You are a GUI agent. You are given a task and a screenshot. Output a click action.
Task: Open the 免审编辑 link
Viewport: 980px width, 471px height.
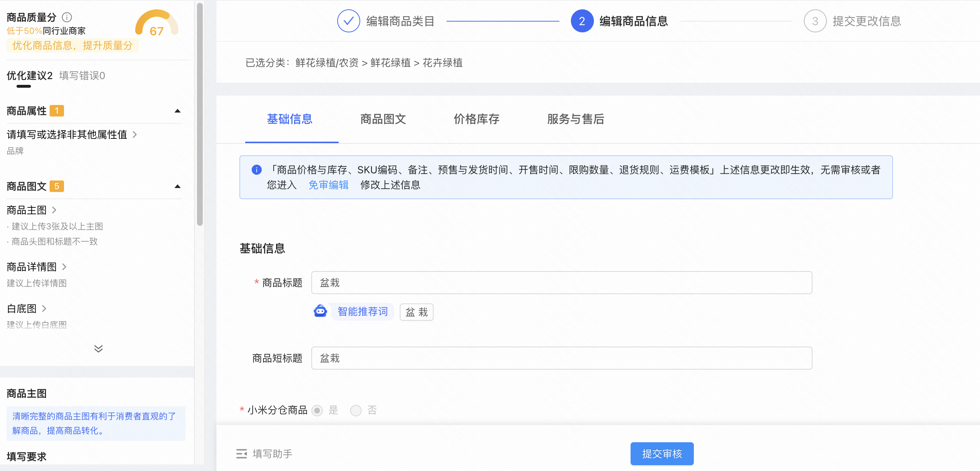tap(328, 185)
